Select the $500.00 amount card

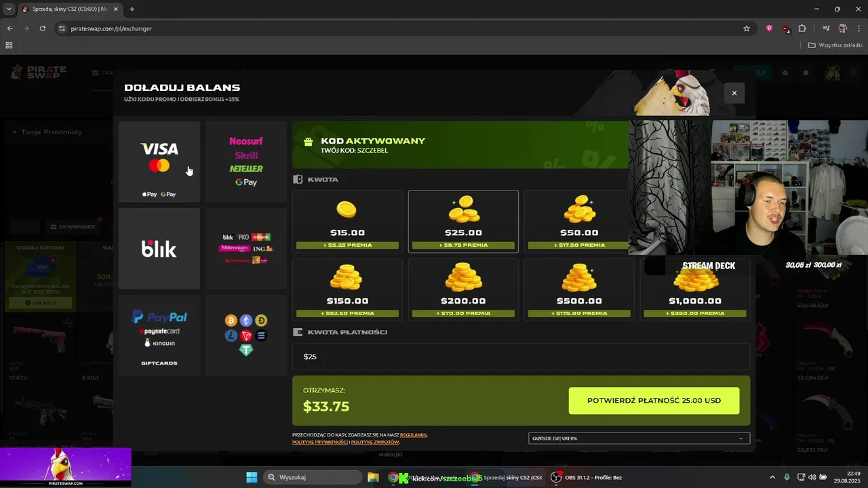point(579,289)
